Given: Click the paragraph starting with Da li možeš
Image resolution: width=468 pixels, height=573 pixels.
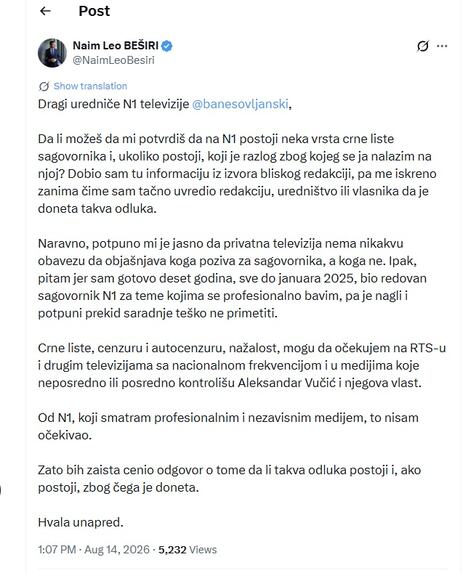Looking at the screenshot, I should click(x=237, y=174).
